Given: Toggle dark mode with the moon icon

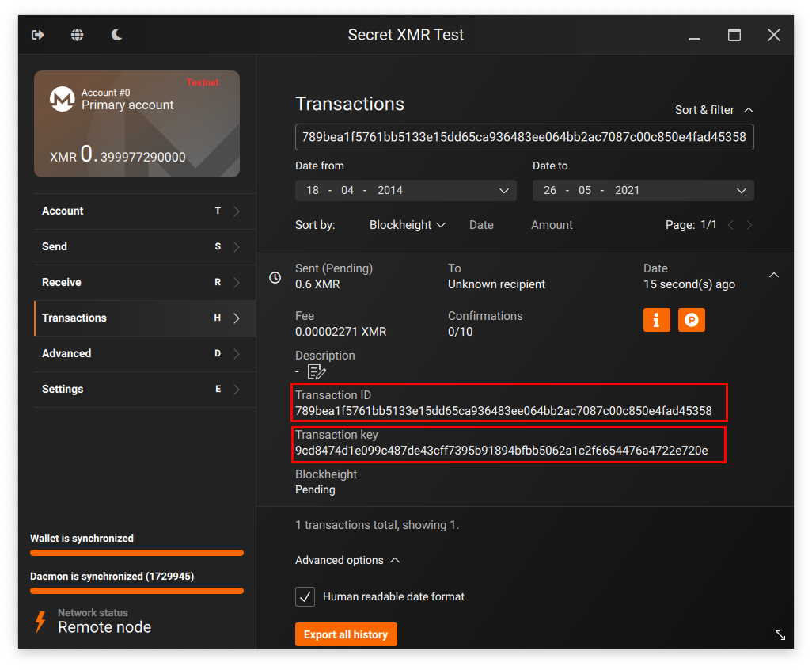Looking at the screenshot, I should (x=116, y=35).
